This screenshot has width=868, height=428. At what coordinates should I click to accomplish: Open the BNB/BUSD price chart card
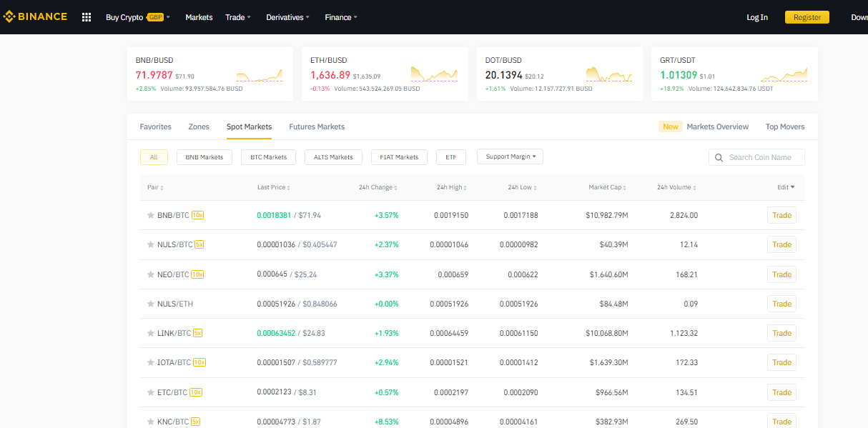point(209,74)
